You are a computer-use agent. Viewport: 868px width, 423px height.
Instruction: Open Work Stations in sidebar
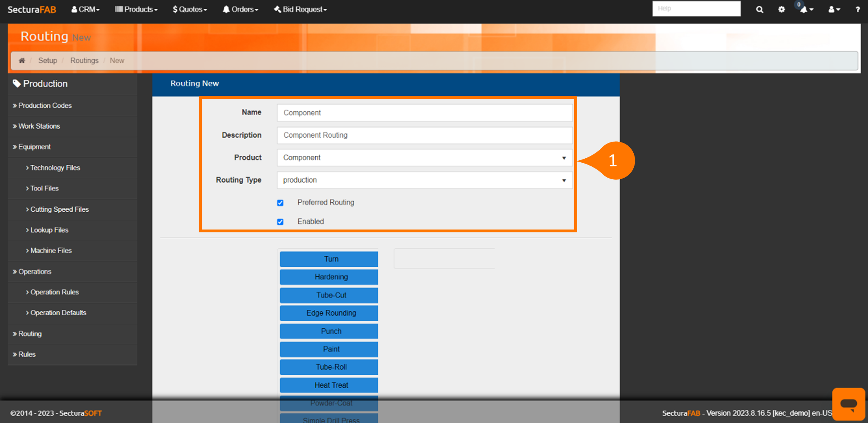[39, 126]
